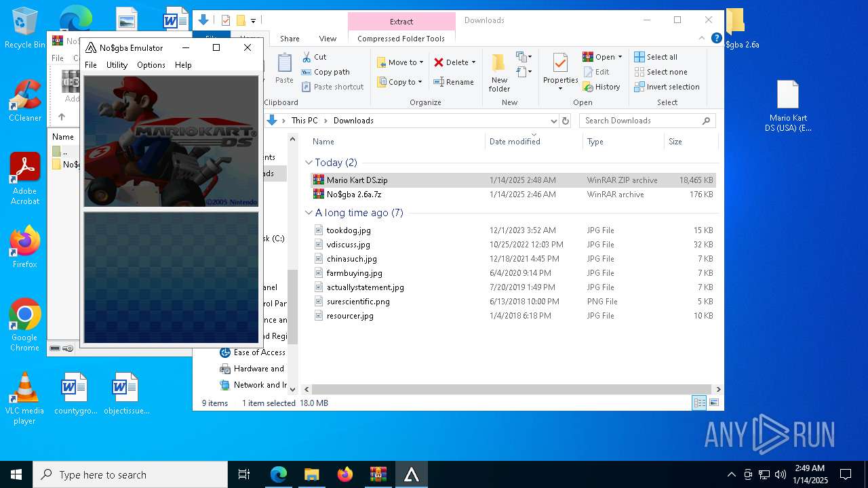This screenshot has height=488, width=868.
Task: Open Explorer Help question mark icon
Action: [x=716, y=39]
